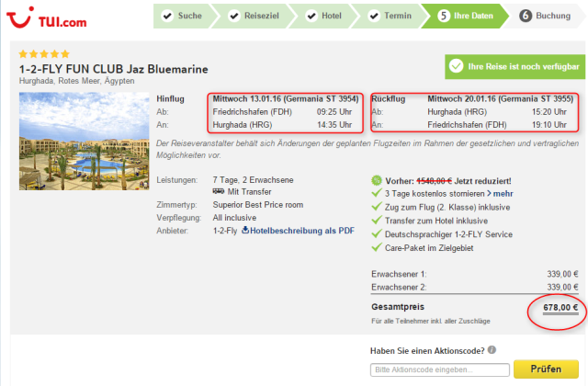
Task: Click the Termin step checkmark icon
Action: pyautogui.click(x=374, y=16)
